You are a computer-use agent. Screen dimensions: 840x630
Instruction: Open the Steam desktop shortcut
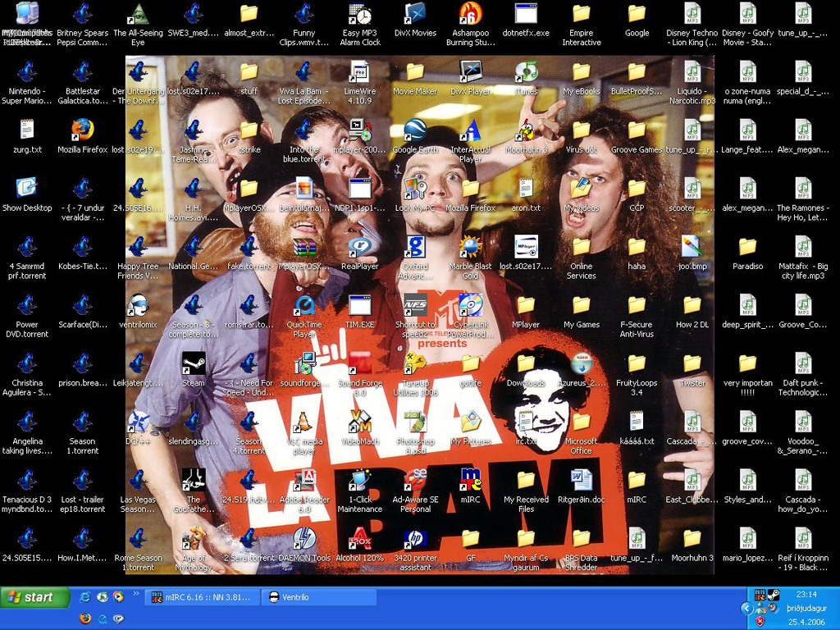coord(194,370)
